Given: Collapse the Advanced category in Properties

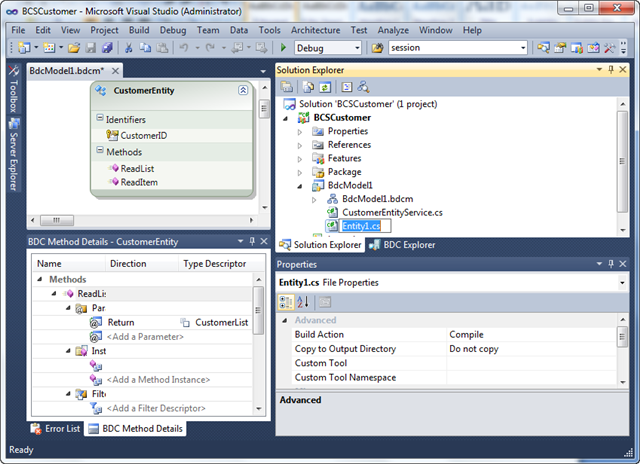Looking at the screenshot, I should (x=285, y=320).
